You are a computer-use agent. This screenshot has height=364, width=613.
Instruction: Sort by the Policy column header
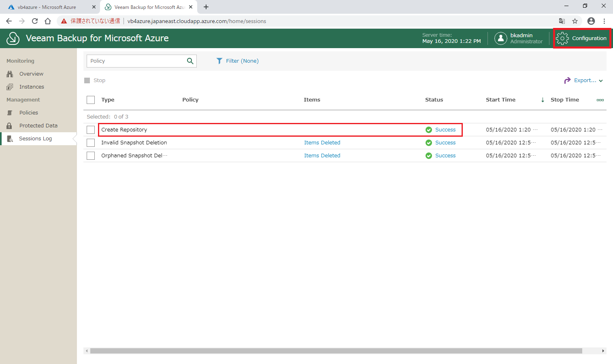point(190,100)
